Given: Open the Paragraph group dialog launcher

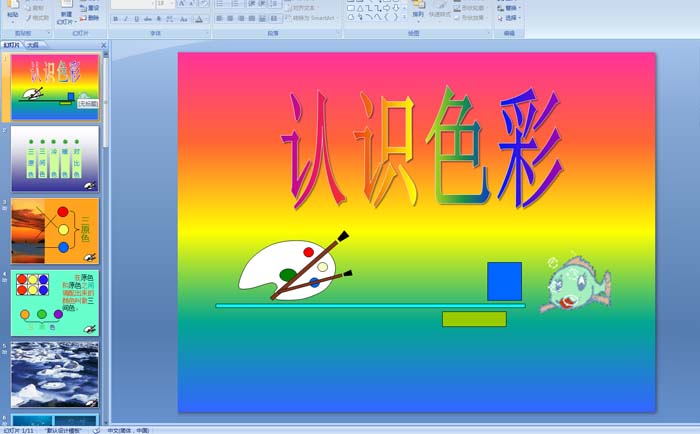Looking at the screenshot, I should (x=338, y=33).
